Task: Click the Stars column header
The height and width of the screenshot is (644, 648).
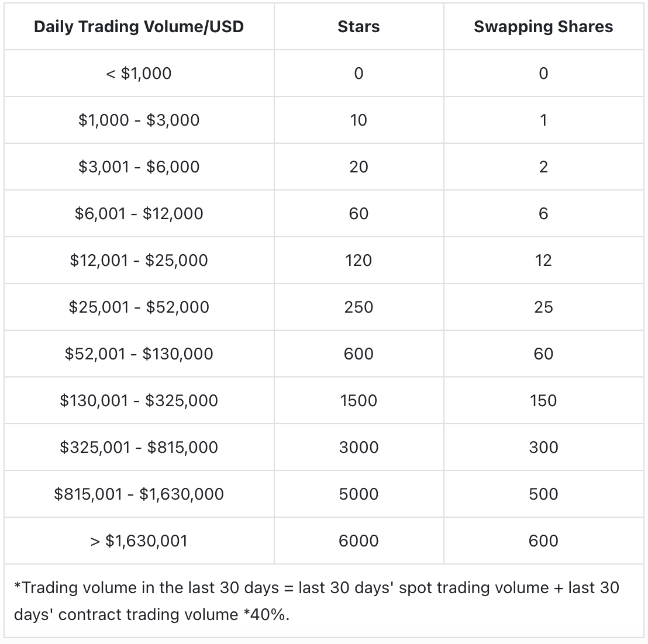Action: 359,27
